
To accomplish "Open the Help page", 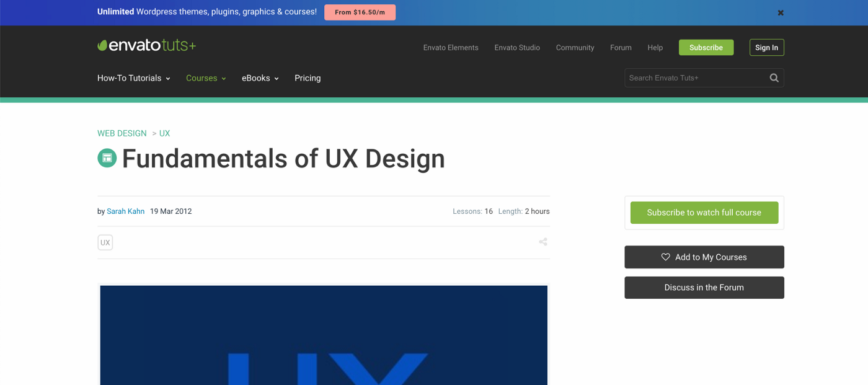I will (x=655, y=48).
